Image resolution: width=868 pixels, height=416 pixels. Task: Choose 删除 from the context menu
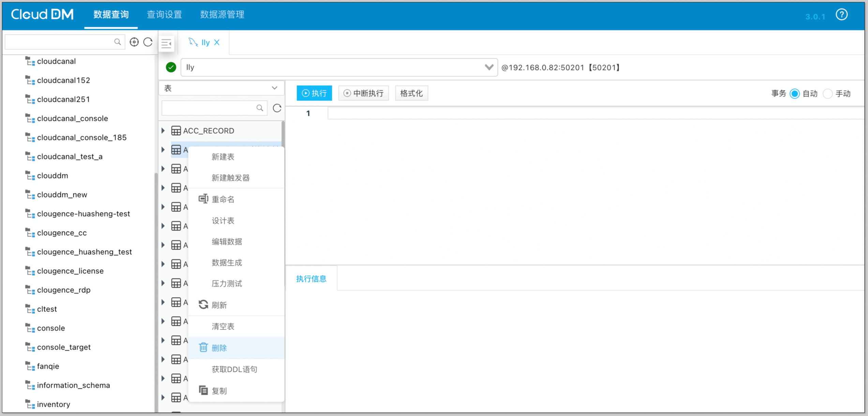tap(219, 348)
